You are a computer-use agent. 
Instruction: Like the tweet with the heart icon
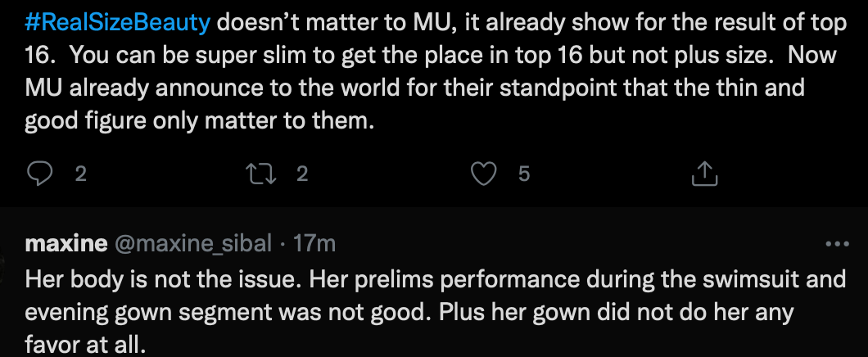coord(487,173)
